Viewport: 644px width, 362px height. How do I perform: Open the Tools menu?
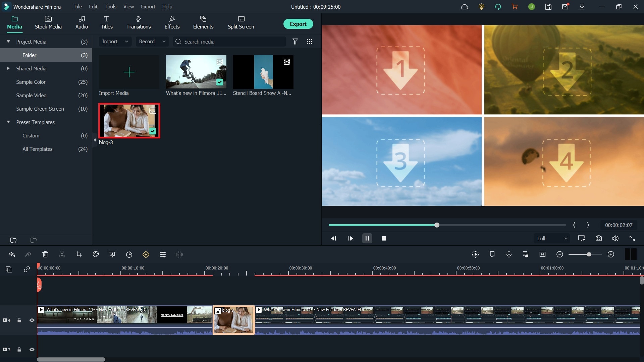tap(110, 7)
